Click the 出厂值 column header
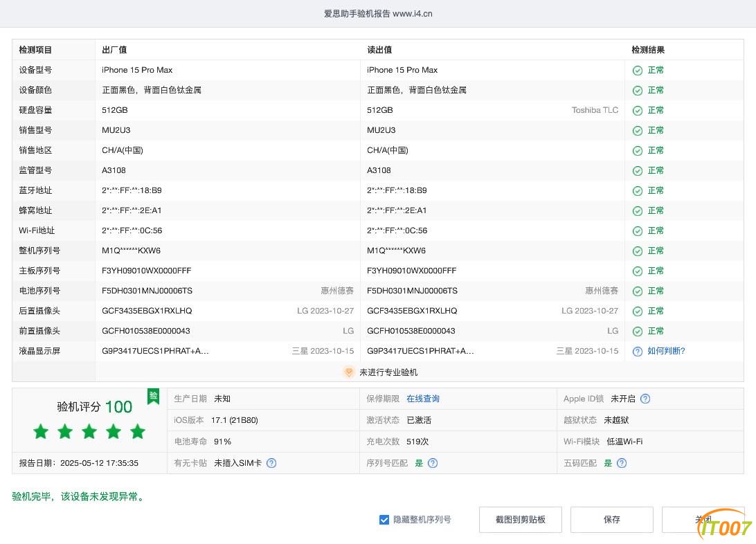 [114, 50]
